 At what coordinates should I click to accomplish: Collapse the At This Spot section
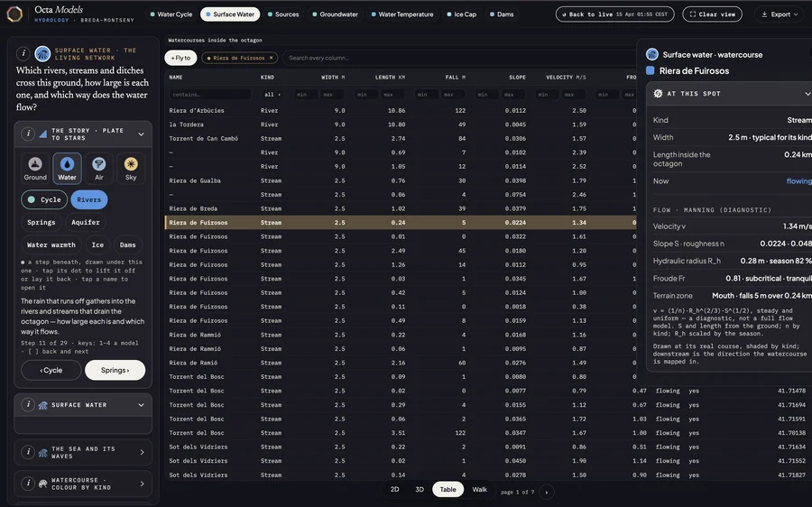[x=807, y=94]
